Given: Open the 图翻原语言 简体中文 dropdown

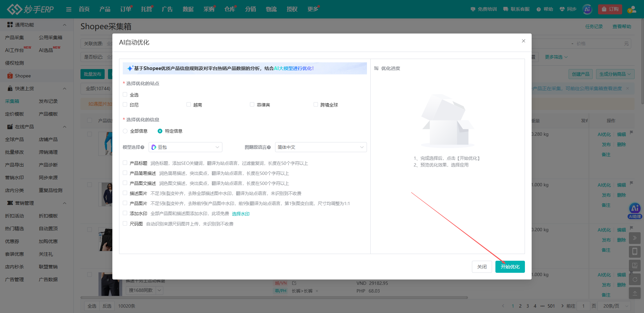Looking at the screenshot, I should point(321,147).
